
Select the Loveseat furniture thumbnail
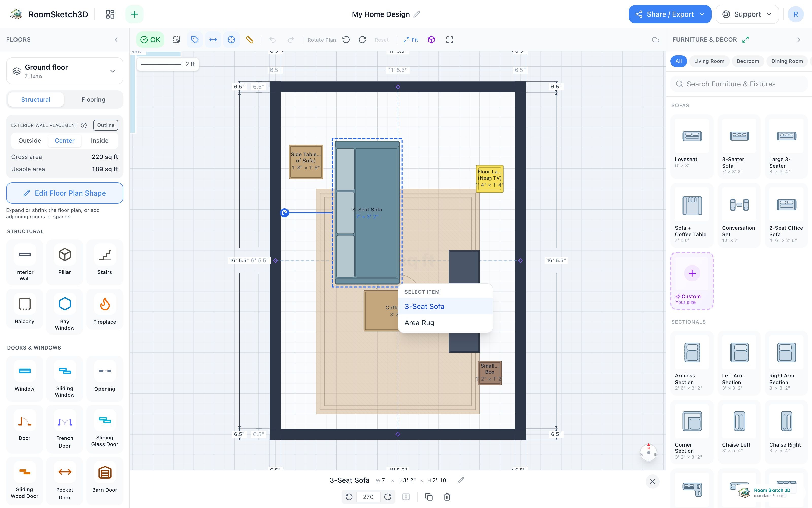click(x=692, y=136)
